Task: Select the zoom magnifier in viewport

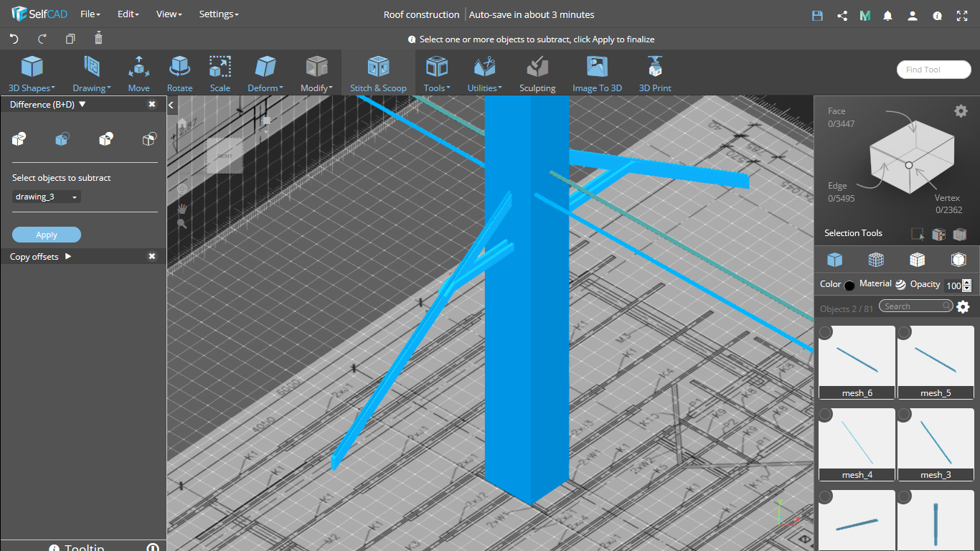Action: point(182,224)
